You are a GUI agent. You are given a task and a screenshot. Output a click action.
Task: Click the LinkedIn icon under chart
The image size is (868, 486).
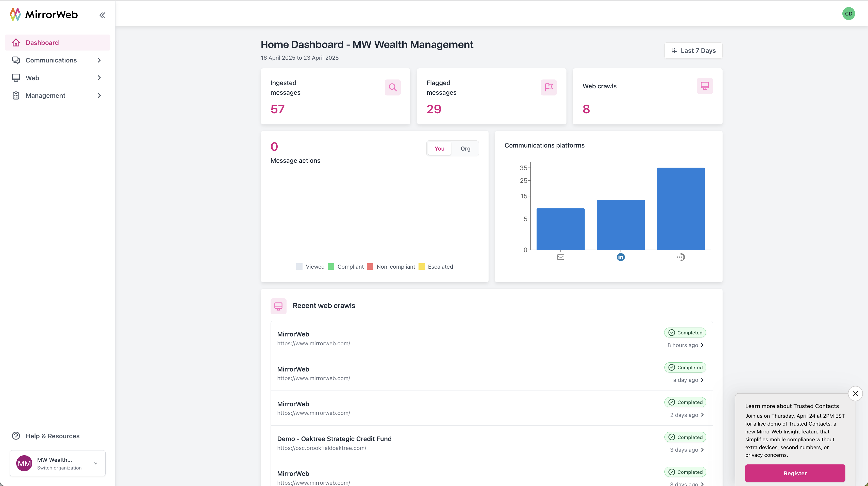(621, 257)
